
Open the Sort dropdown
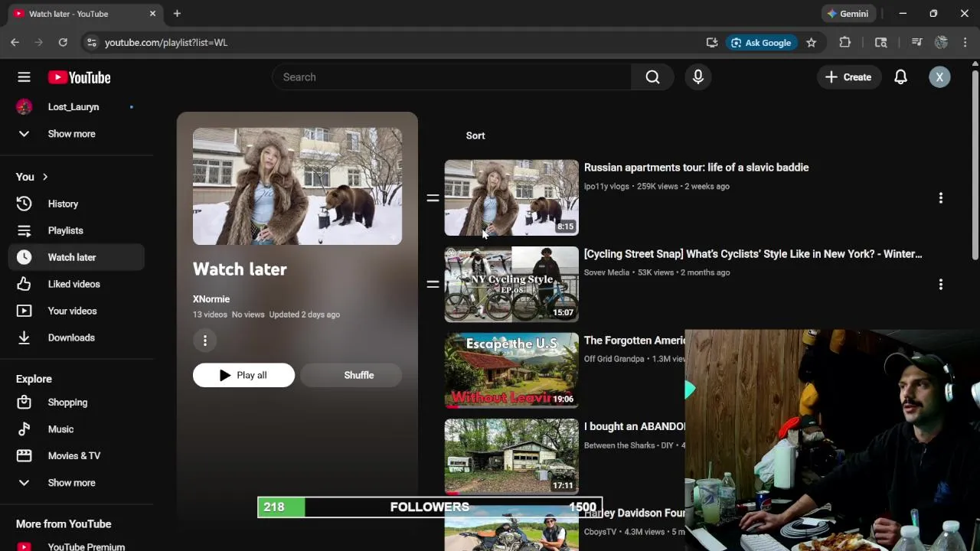coord(475,135)
